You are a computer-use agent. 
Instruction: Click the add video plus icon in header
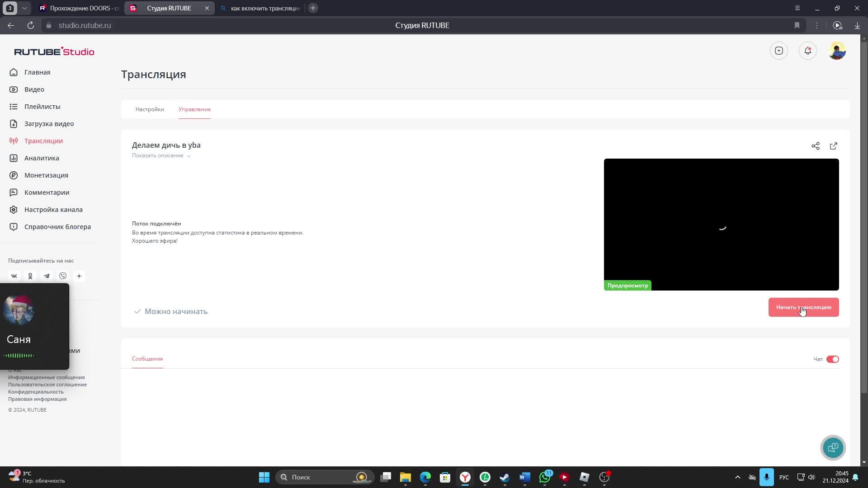coord(778,51)
